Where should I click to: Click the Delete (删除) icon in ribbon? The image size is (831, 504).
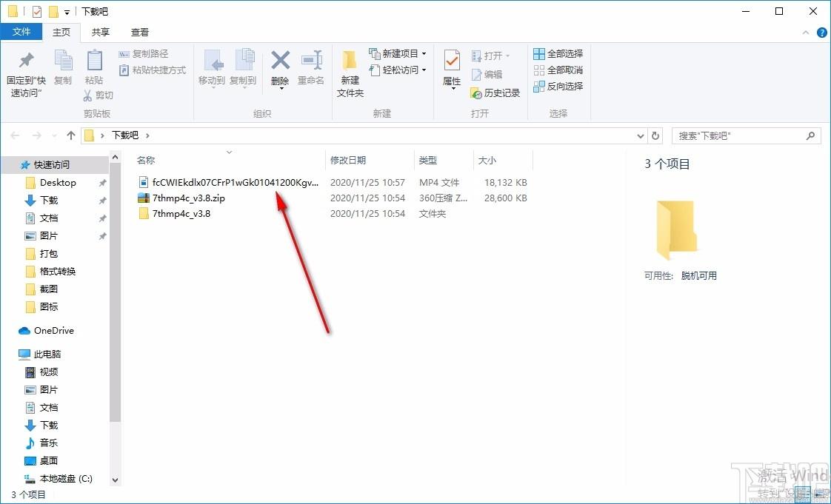click(280, 63)
